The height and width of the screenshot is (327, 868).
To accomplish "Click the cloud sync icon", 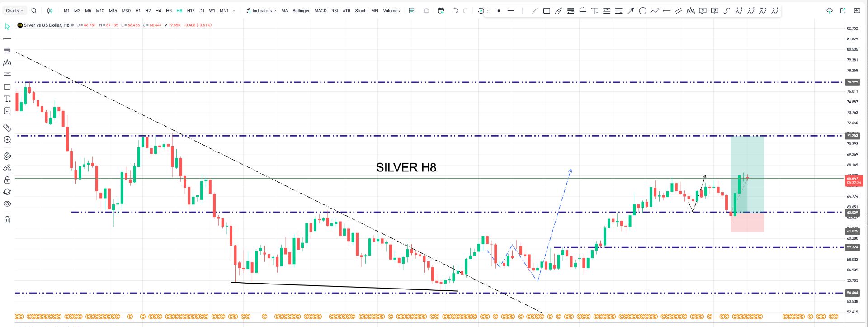I will (x=830, y=11).
